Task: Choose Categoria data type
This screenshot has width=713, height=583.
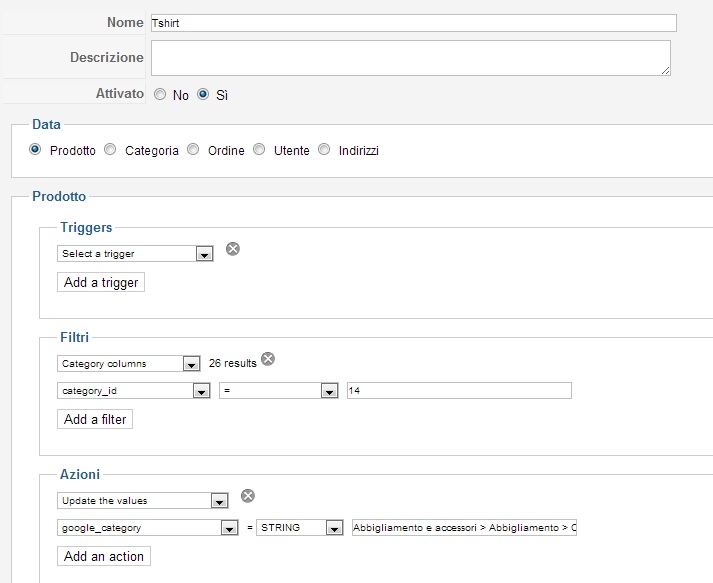Action: [x=110, y=149]
